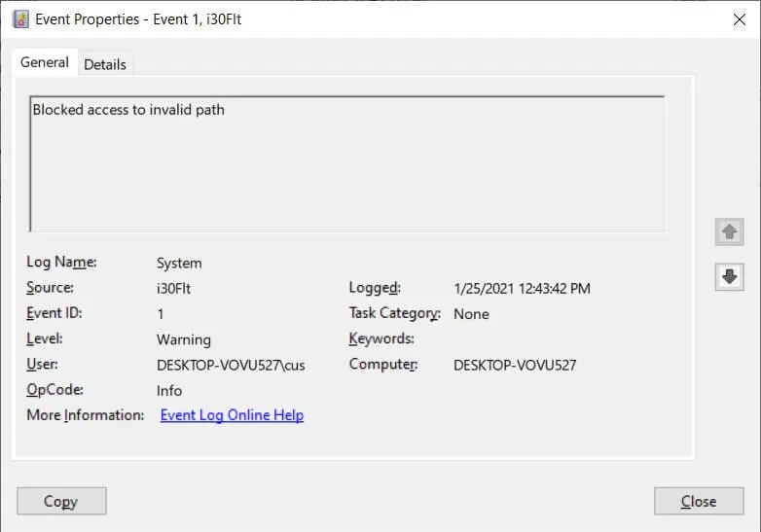The image size is (761, 532).
Task: Select the 'Blocked access to invalid path' text
Action: (x=128, y=110)
